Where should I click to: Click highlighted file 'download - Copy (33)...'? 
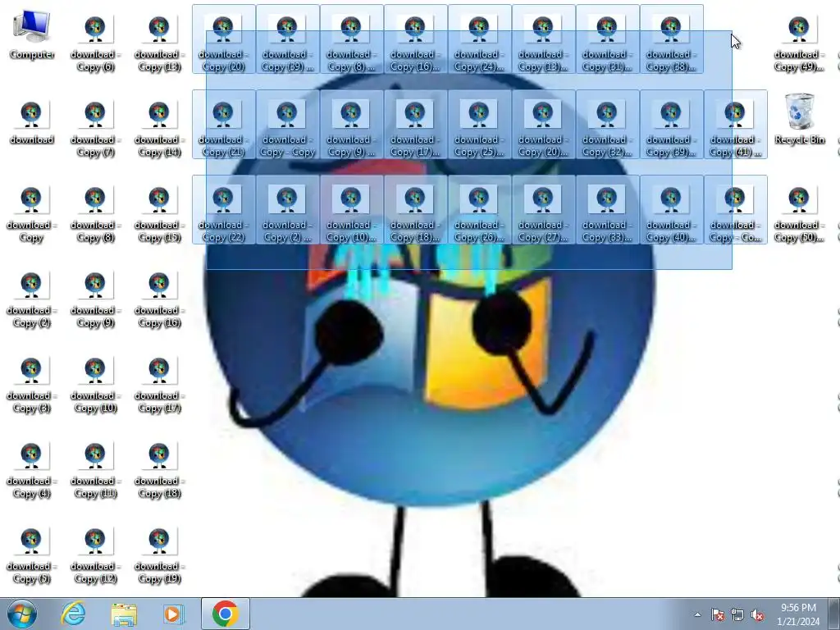(x=608, y=209)
